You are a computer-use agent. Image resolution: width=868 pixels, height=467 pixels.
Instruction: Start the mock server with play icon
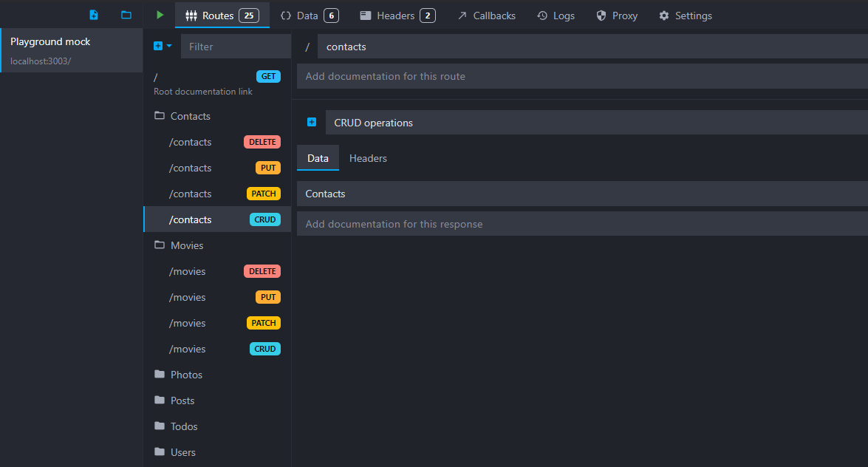point(160,15)
